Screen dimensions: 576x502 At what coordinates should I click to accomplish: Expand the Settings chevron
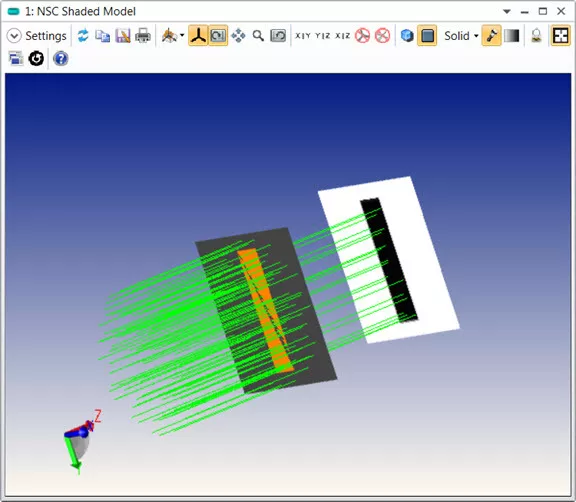[x=14, y=36]
